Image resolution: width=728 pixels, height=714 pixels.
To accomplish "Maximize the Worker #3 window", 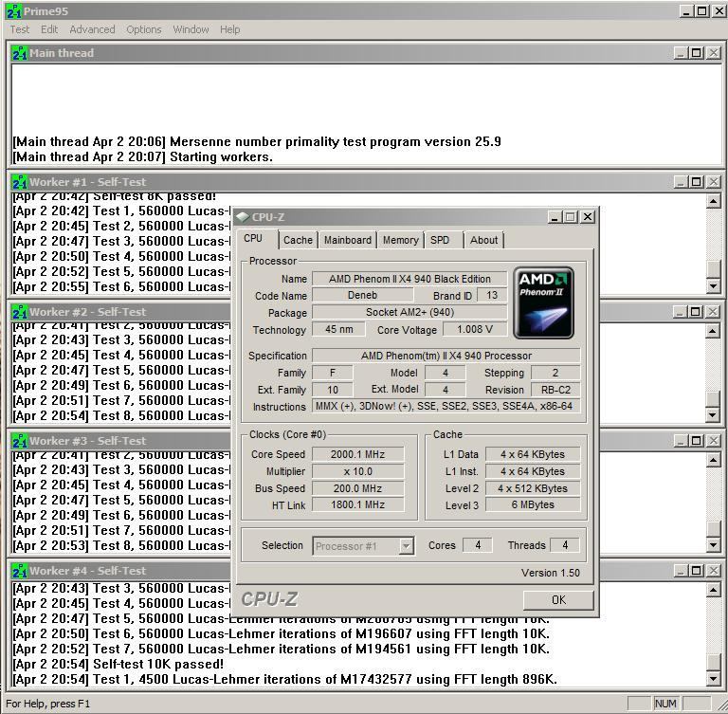I will pyautogui.click(x=696, y=440).
